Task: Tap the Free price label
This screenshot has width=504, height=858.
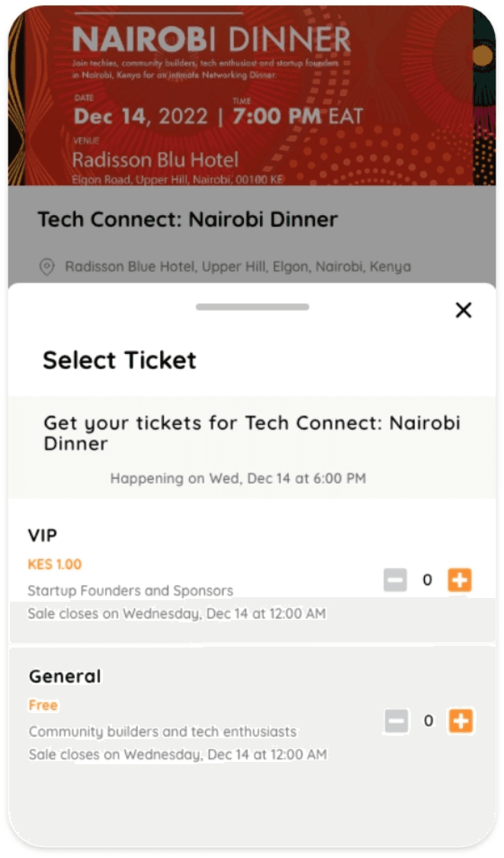Action: point(43,705)
